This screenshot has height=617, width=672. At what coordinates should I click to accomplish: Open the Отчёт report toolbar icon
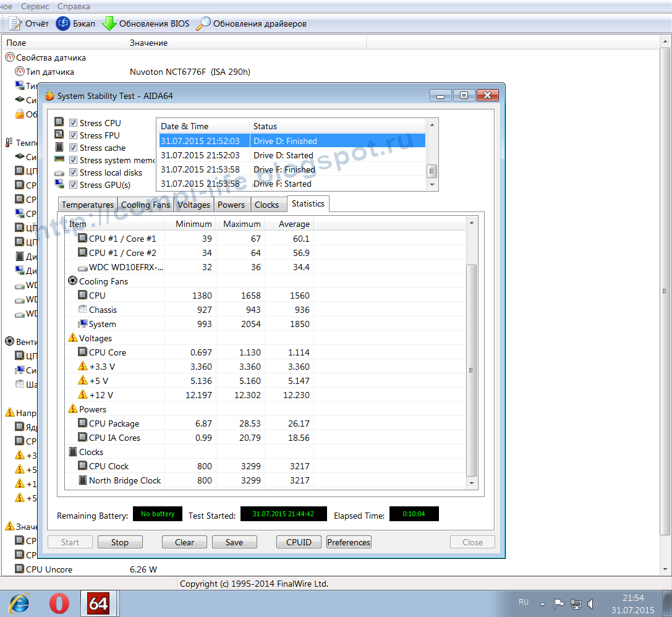pyautogui.click(x=15, y=23)
